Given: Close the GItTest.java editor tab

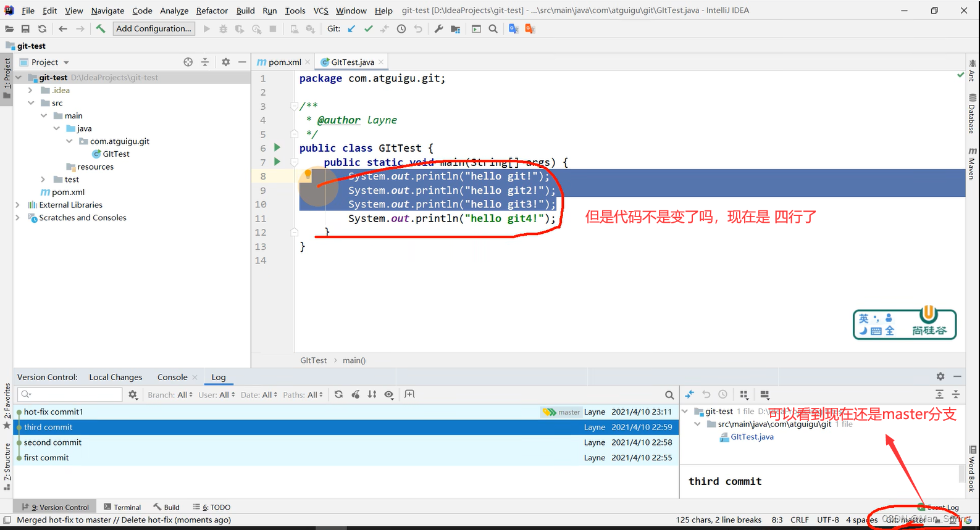Looking at the screenshot, I should coord(381,62).
